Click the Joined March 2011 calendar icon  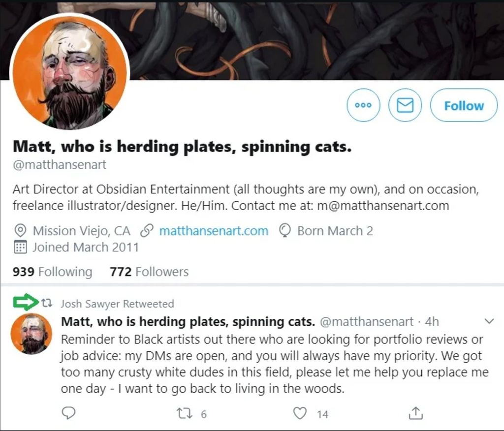(20, 247)
